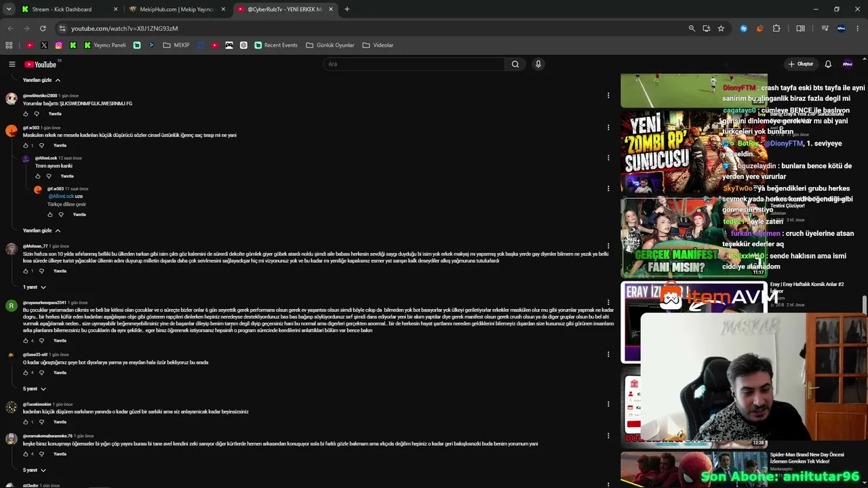Expand the '1 yanıt' replies
868x488 pixels.
pos(35,287)
